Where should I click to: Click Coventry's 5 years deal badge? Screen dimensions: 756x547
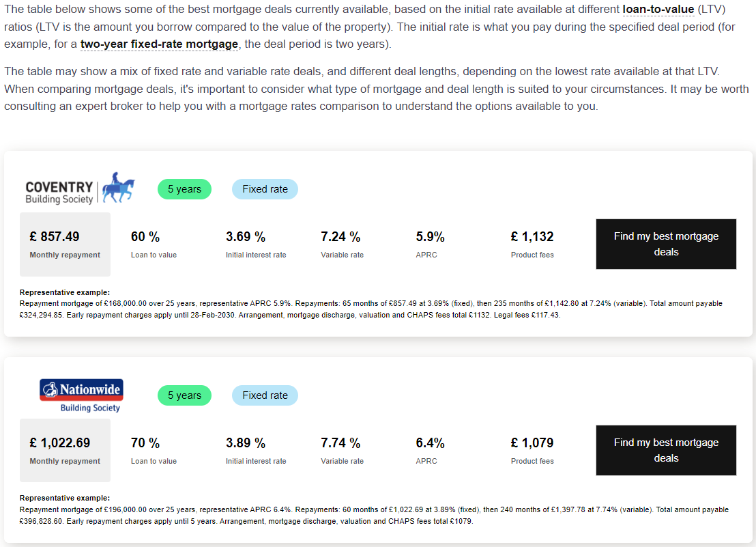(184, 189)
